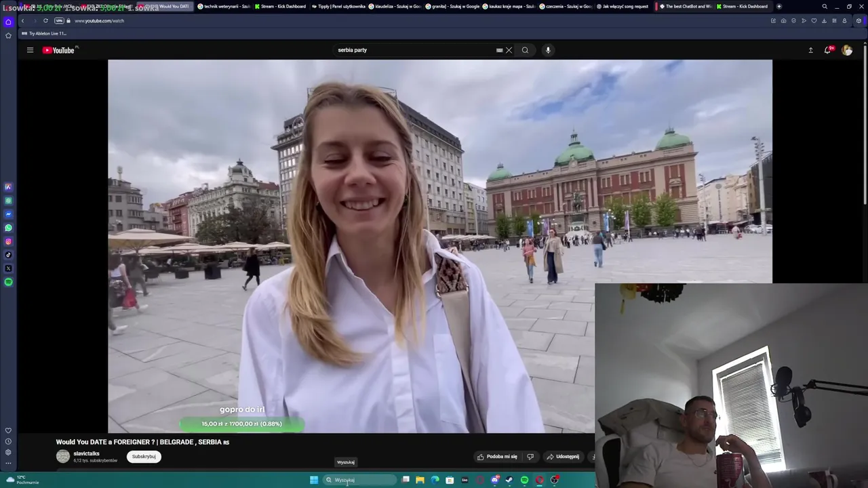
Task: Like the video with 'Podoba mi się'
Action: point(497,457)
